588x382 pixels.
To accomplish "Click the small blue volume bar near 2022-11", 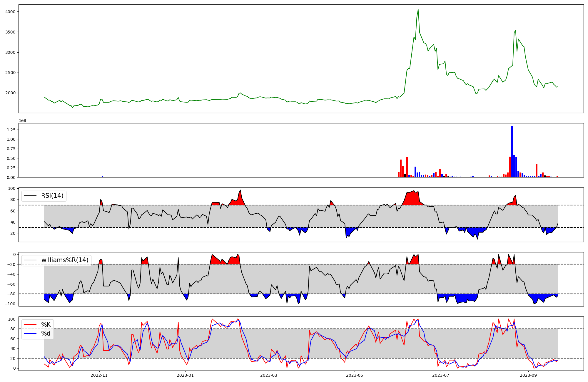I will pyautogui.click(x=102, y=176).
